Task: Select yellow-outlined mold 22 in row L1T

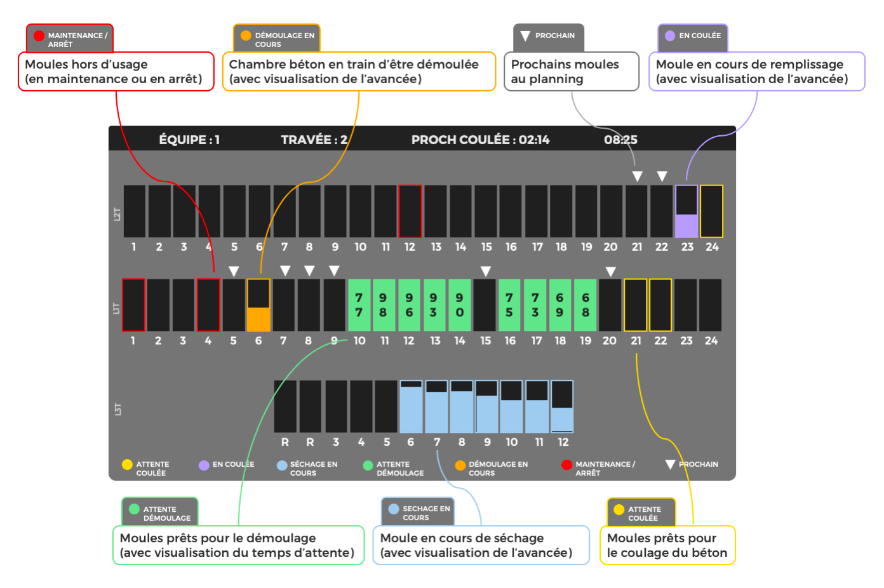Action: pyautogui.click(x=660, y=305)
